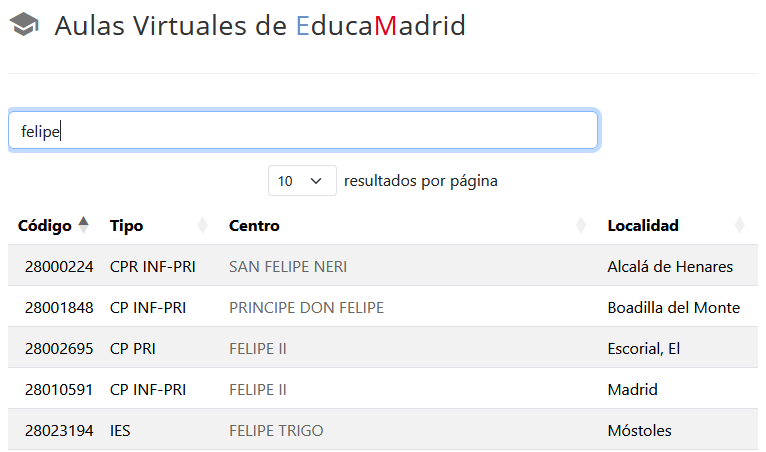Image resolution: width=766 pixels, height=452 pixels.
Task: Click the Tipo column sort arrows
Action: (x=203, y=225)
